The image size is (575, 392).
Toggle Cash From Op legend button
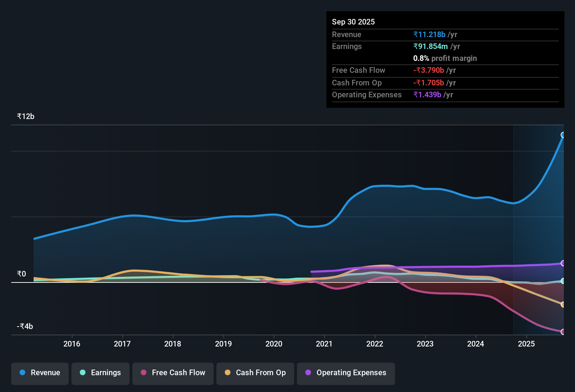tap(255, 373)
